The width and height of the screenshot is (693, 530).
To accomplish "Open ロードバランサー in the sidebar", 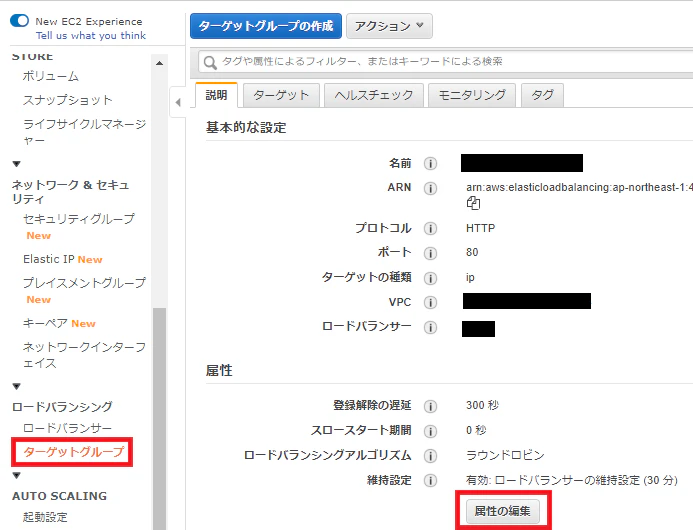I will point(68,428).
